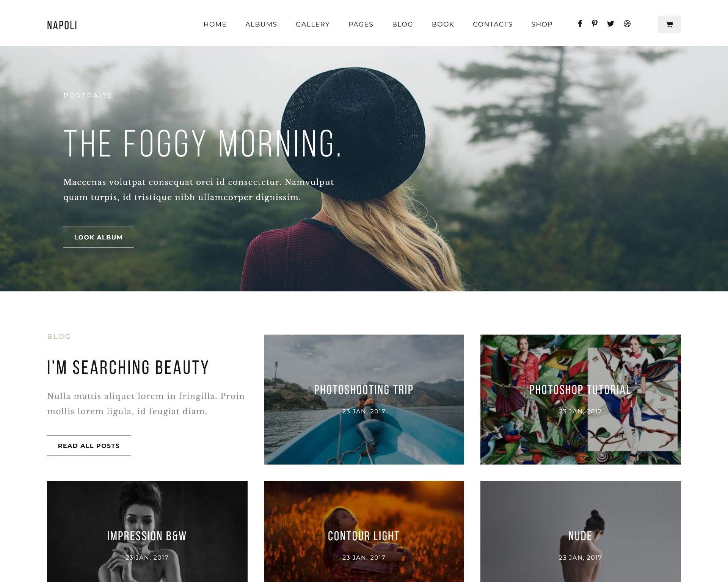Open the ALBUMS navigation menu
728x582 pixels.
pos(261,24)
